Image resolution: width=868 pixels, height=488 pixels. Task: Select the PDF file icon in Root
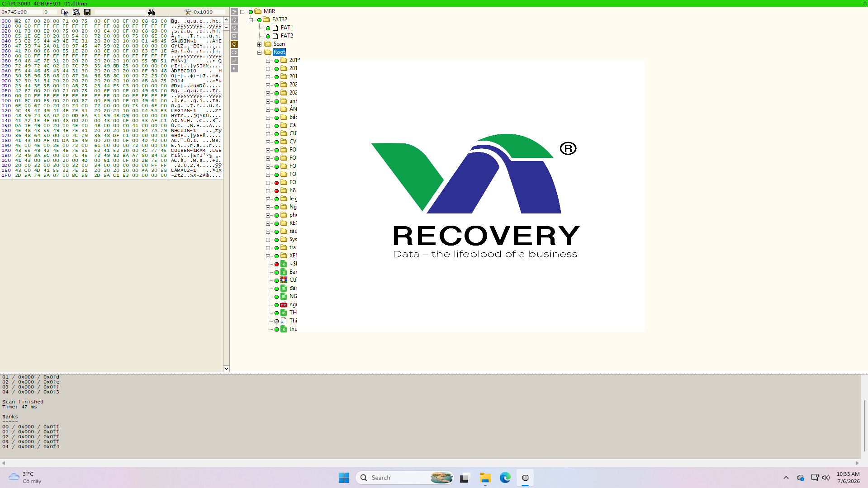pos(284,305)
